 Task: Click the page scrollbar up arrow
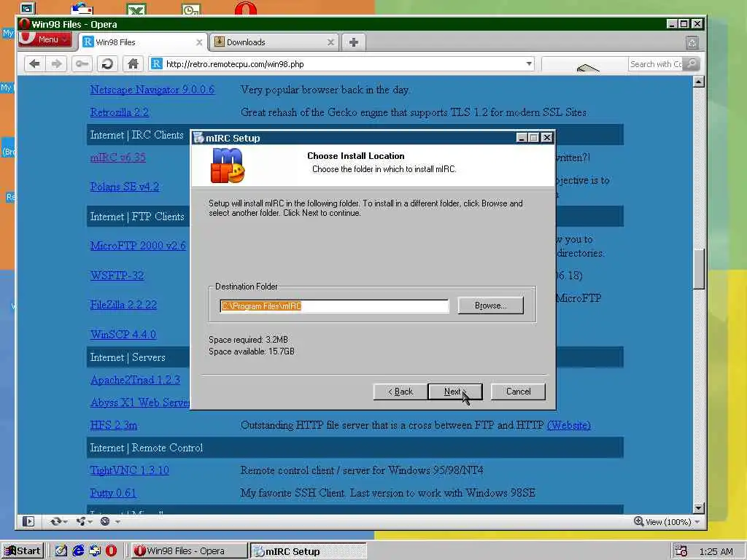click(x=698, y=82)
